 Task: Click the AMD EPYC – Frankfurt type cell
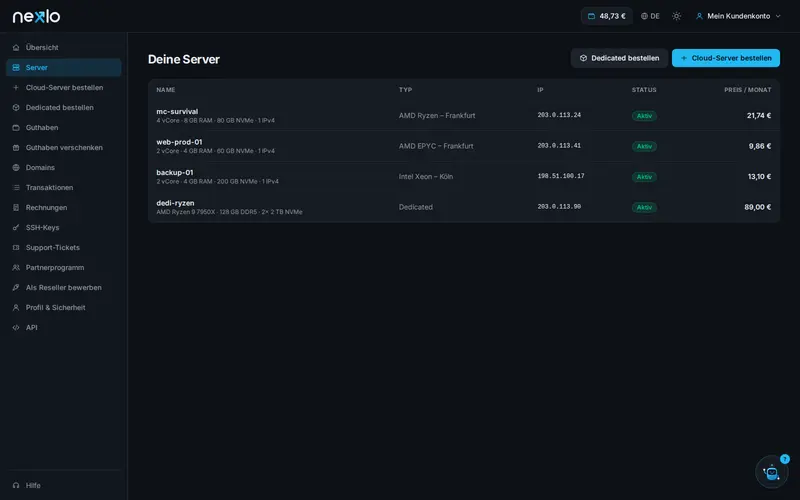pos(436,146)
